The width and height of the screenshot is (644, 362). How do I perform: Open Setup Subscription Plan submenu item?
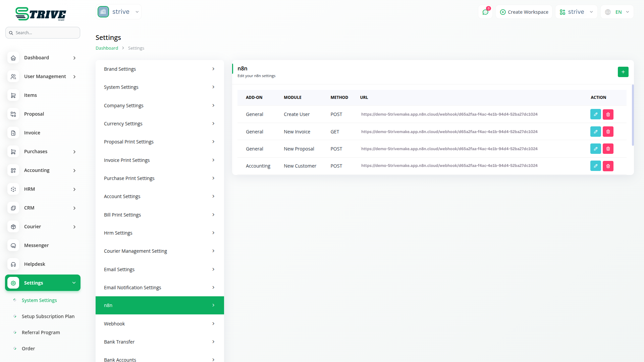[x=48, y=316]
